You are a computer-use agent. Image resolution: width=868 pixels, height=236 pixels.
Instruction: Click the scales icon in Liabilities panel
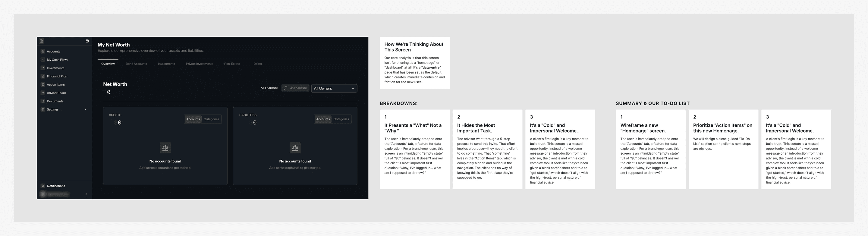[295, 148]
